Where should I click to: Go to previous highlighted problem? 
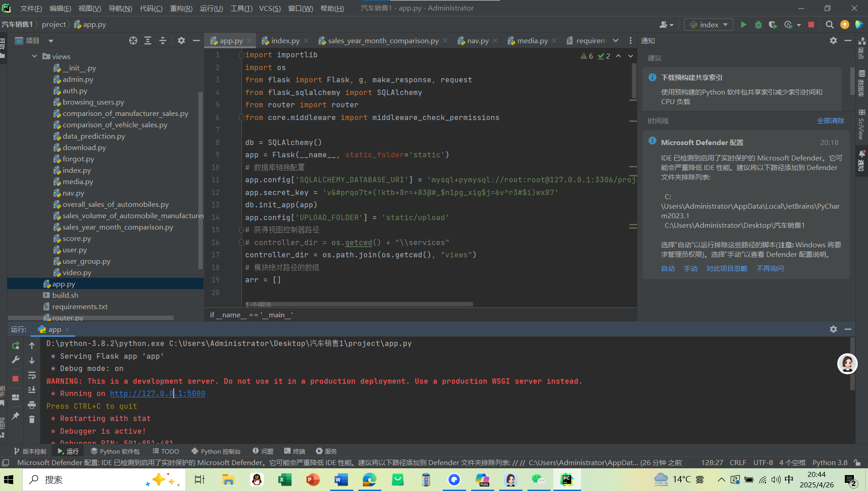(x=618, y=56)
